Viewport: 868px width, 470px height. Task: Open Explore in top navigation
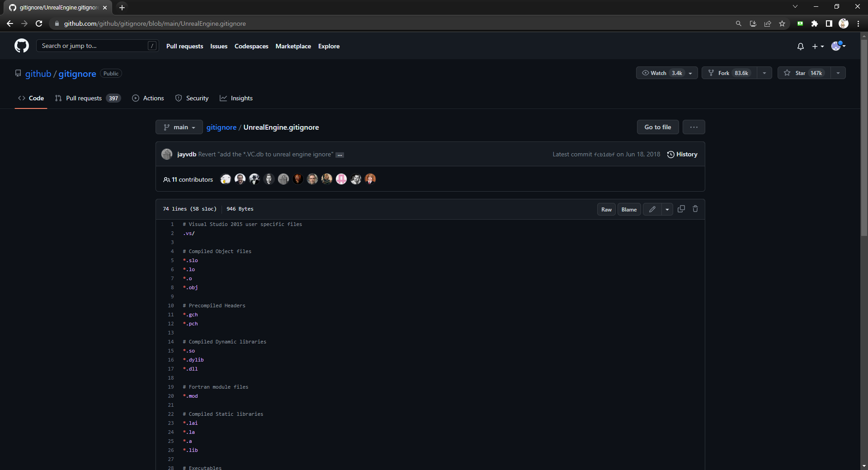tap(329, 46)
